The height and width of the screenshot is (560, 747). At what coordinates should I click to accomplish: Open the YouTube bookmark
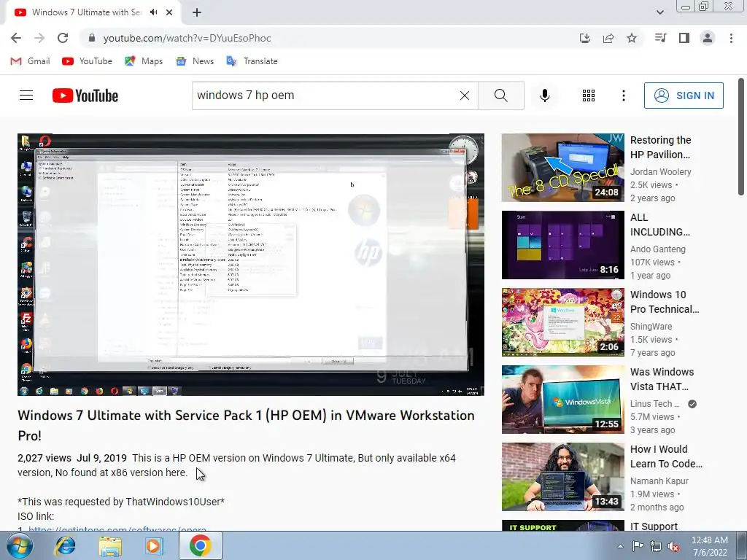pyautogui.click(x=88, y=61)
